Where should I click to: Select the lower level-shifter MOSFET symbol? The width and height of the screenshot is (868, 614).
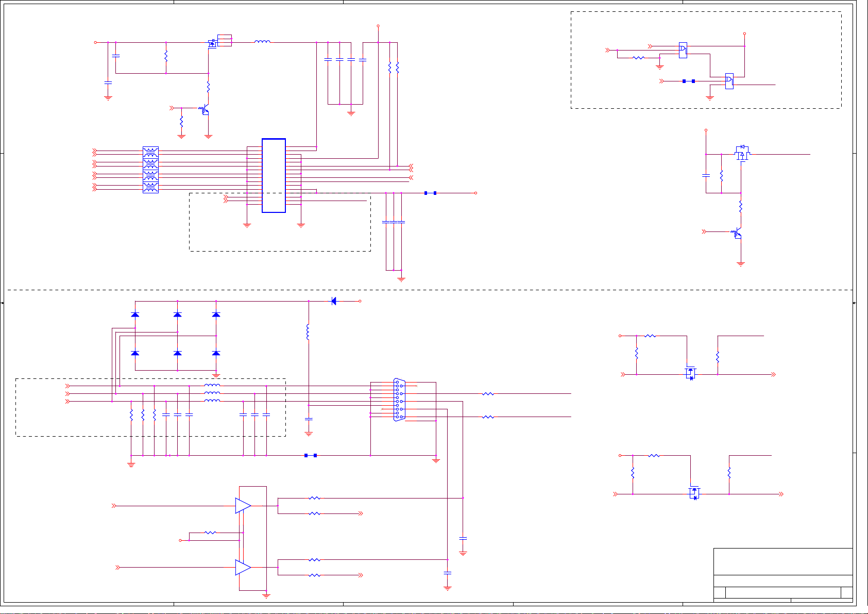(695, 493)
